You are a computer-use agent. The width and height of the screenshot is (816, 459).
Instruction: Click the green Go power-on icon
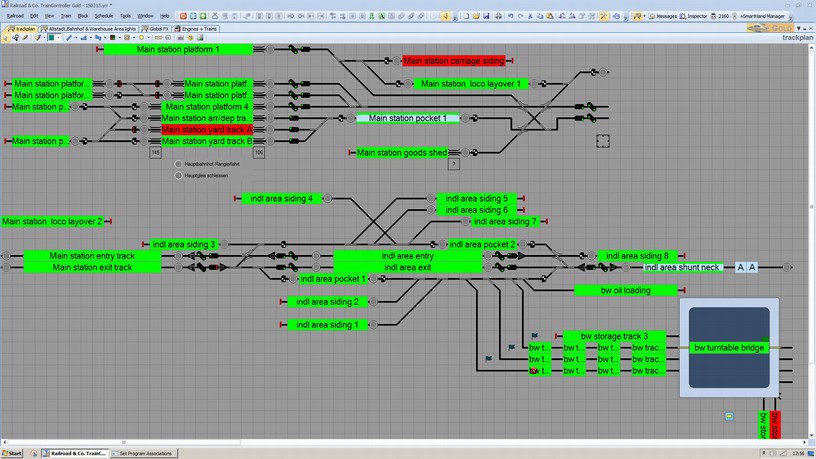tap(203, 16)
